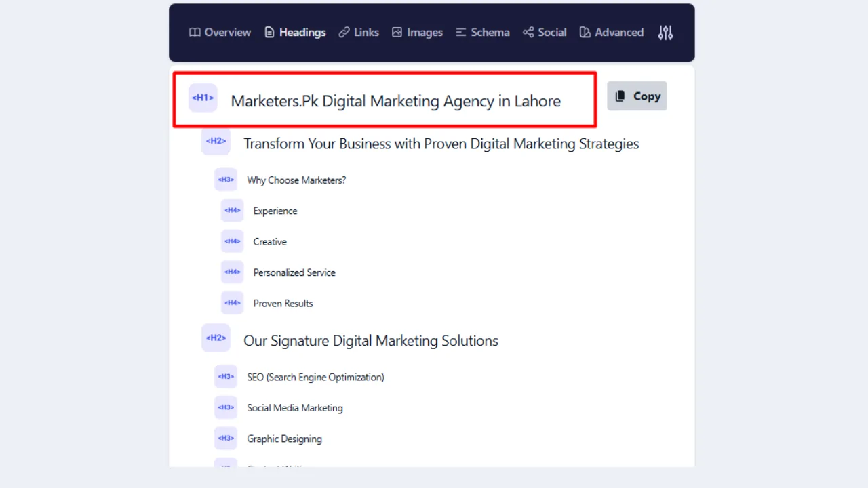
Task: Click the H2 badge beside Our Signature Digital
Action: [x=216, y=338]
